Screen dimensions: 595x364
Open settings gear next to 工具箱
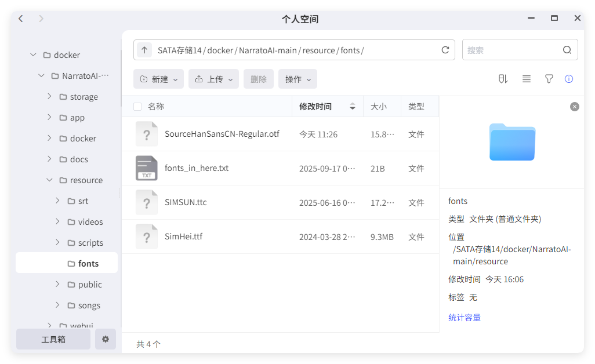106,339
